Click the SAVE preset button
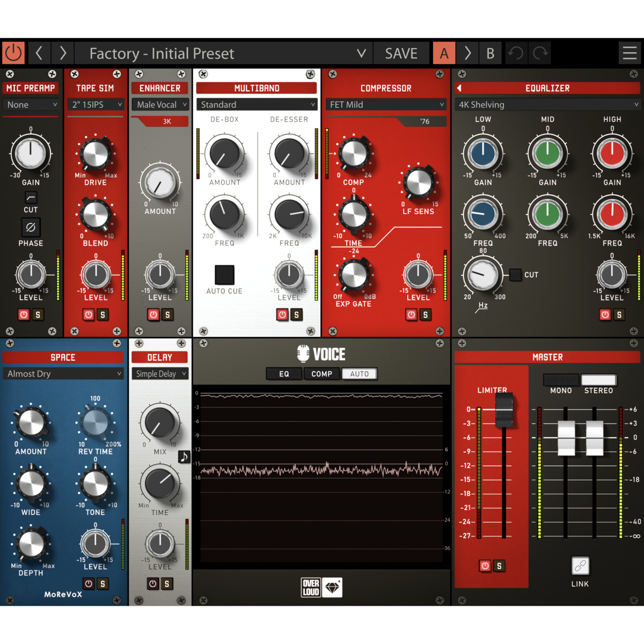644x644 pixels. tap(401, 53)
